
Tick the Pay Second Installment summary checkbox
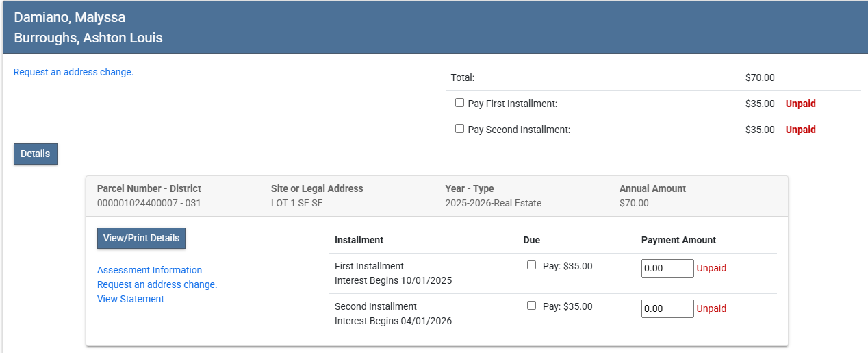(x=459, y=129)
